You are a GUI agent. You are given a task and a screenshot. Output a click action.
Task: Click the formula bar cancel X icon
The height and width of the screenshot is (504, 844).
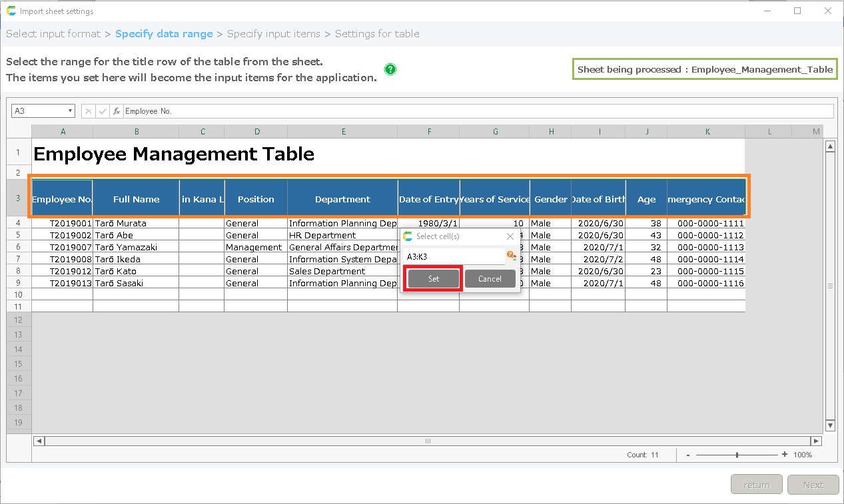pos(89,111)
